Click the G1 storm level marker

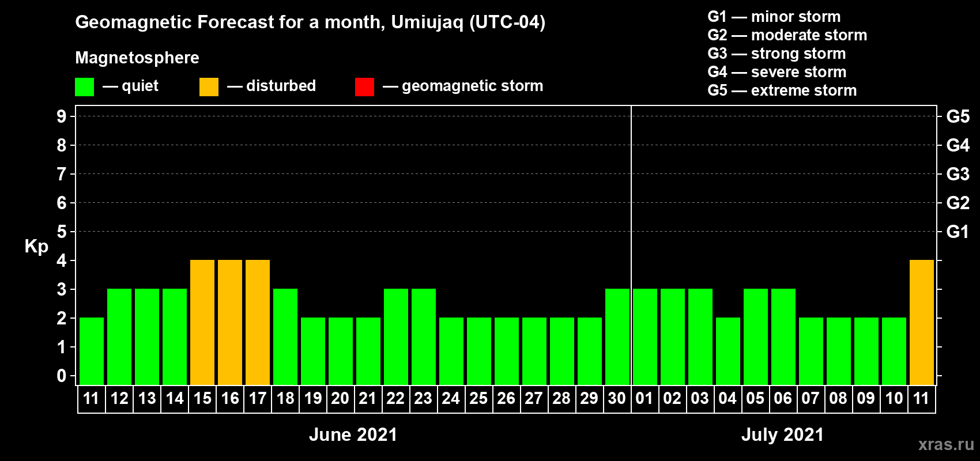point(958,232)
